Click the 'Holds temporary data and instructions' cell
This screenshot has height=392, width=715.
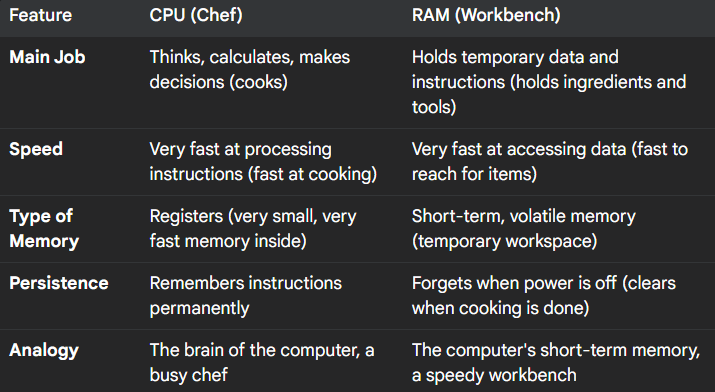(x=549, y=82)
